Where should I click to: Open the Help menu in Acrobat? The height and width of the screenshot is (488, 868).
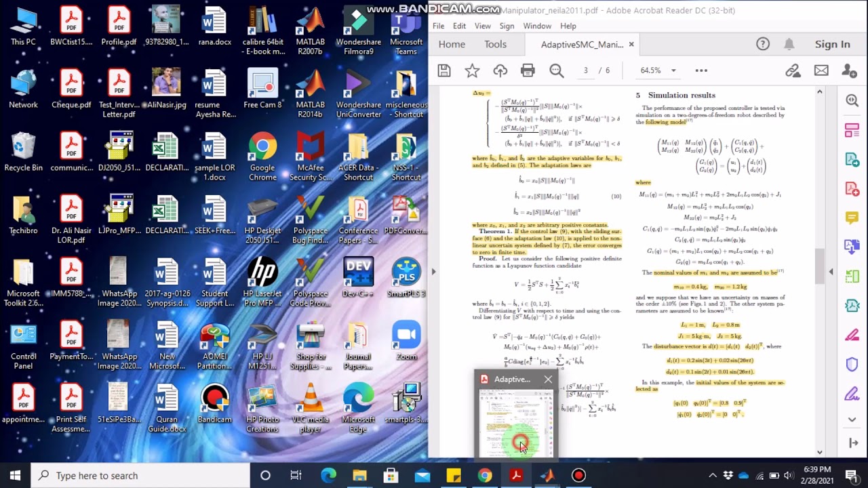pyautogui.click(x=568, y=26)
